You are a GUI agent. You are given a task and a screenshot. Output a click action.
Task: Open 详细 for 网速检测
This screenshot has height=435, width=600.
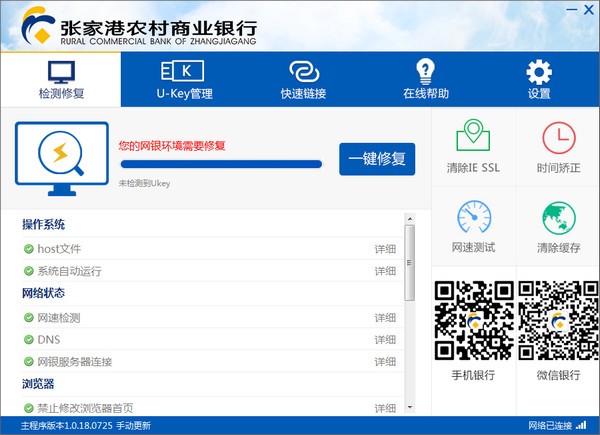(385, 318)
